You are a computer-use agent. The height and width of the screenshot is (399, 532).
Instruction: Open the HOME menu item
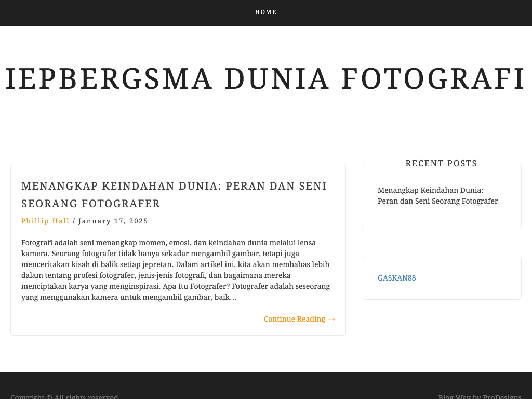pyautogui.click(x=265, y=12)
